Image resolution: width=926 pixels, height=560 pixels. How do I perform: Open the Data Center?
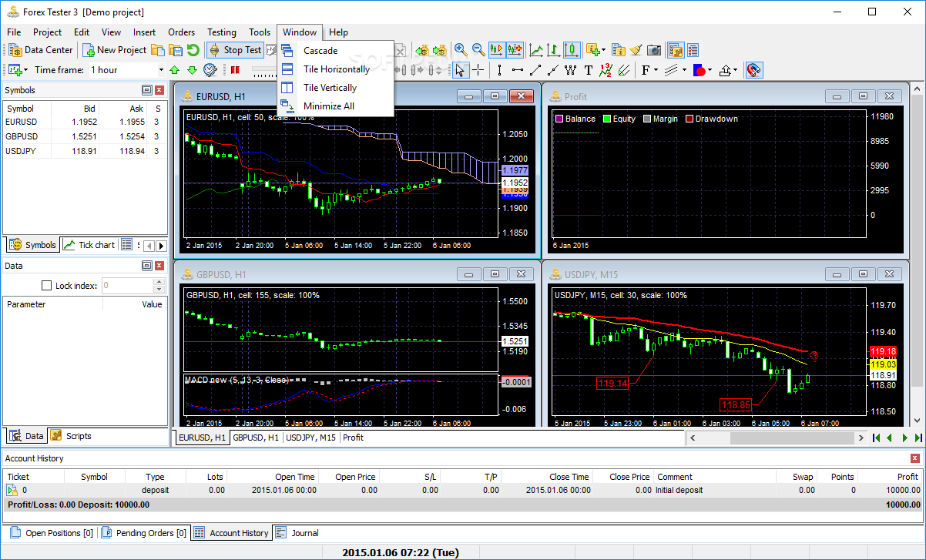click(x=41, y=50)
